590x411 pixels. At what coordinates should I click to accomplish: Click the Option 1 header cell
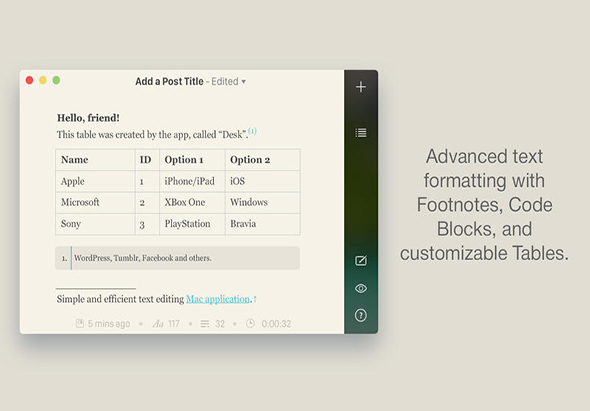[x=192, y=160]
